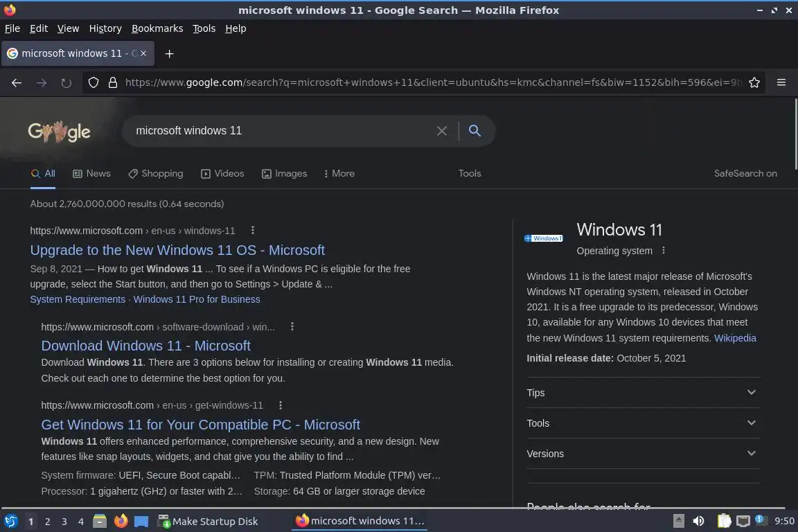Image resolution: width=798 pixels, height=532 pixels.
Task: Click the Windows 11 logo thumbnail
Action: (544, 238)
